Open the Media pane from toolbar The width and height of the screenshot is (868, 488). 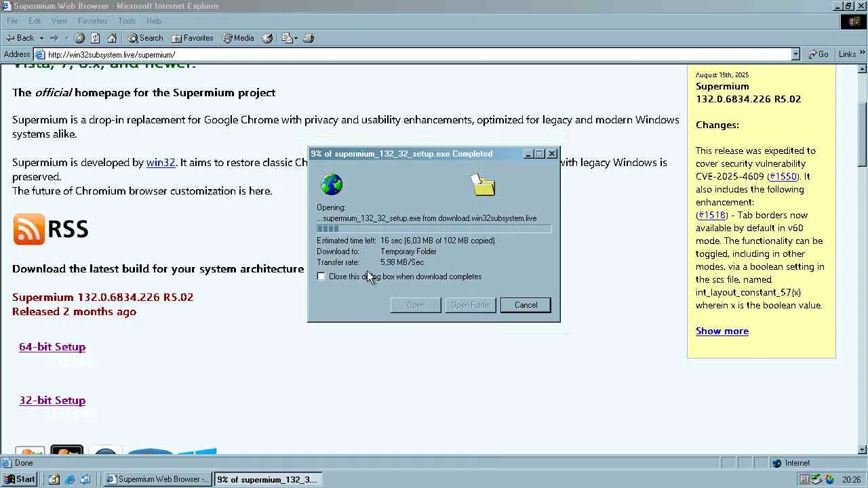click(x=238, y=38)
